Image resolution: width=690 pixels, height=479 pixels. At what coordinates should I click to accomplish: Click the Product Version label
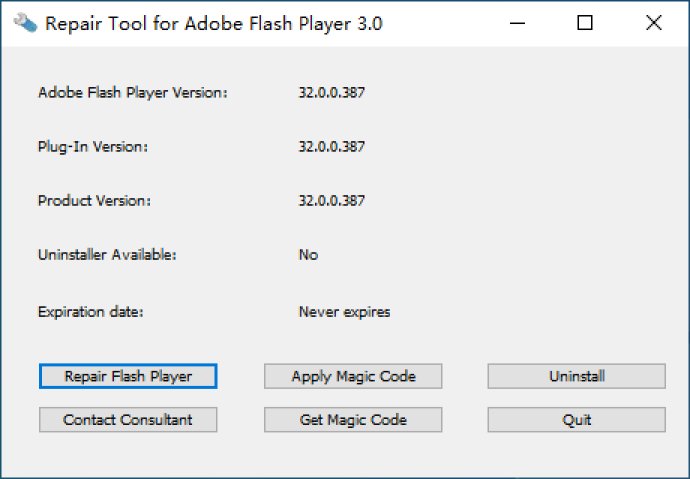(94, 201)
